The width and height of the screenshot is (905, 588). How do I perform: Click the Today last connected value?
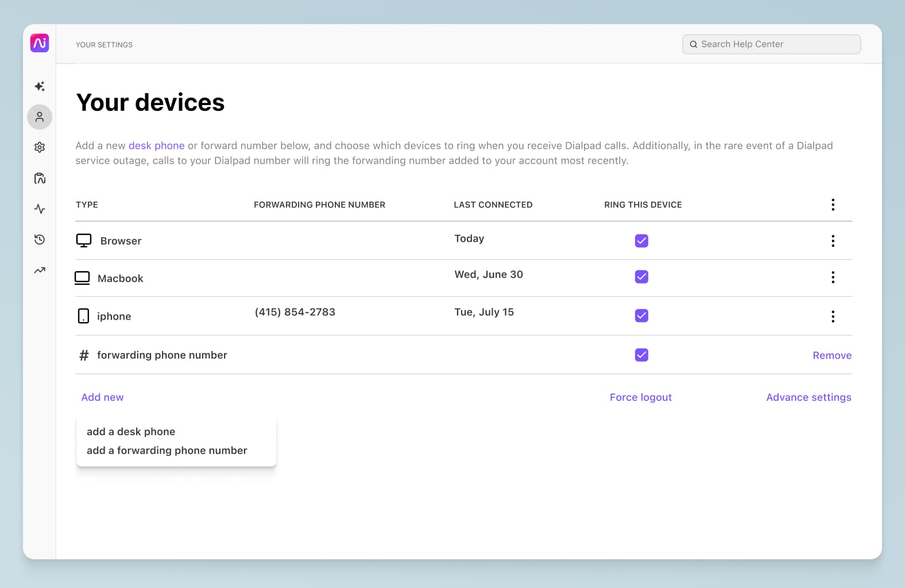point(469,239)
